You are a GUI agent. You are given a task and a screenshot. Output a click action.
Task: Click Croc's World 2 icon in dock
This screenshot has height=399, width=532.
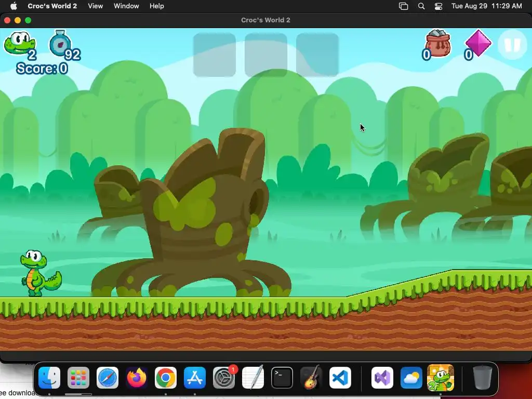click(441, 378)
